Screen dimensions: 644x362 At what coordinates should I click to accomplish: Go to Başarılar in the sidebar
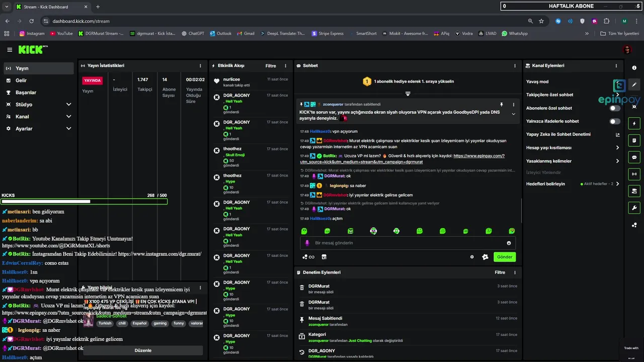tap(38, 93)
